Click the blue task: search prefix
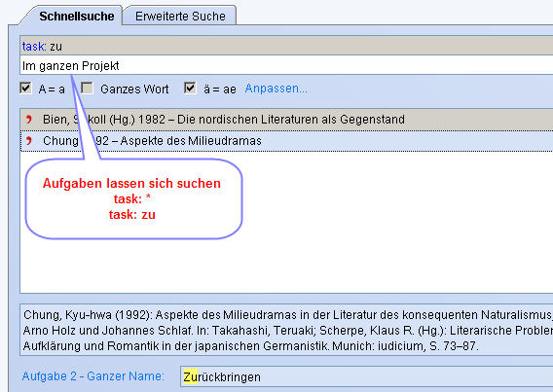The image size is (553, 392). coord(34,46)
